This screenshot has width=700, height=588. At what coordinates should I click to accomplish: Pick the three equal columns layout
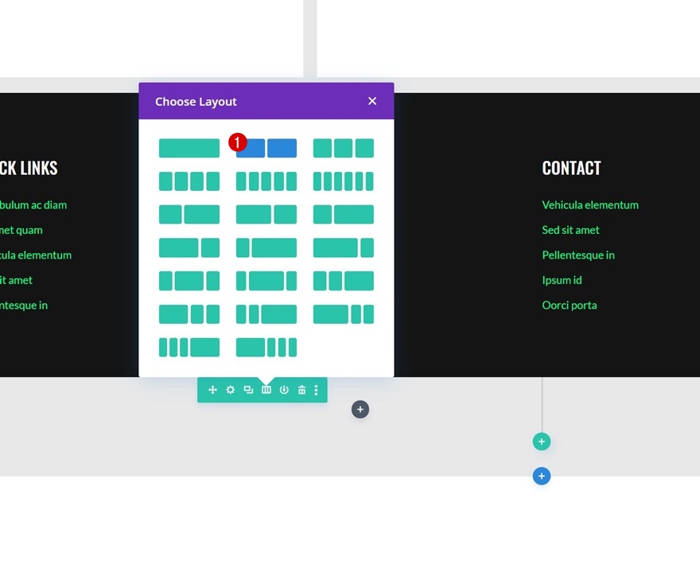[344, 148]
